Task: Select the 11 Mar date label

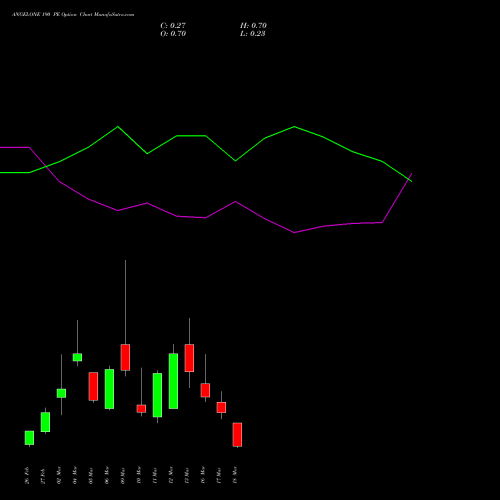Action: pyautogui.click(x=155, y=475)
